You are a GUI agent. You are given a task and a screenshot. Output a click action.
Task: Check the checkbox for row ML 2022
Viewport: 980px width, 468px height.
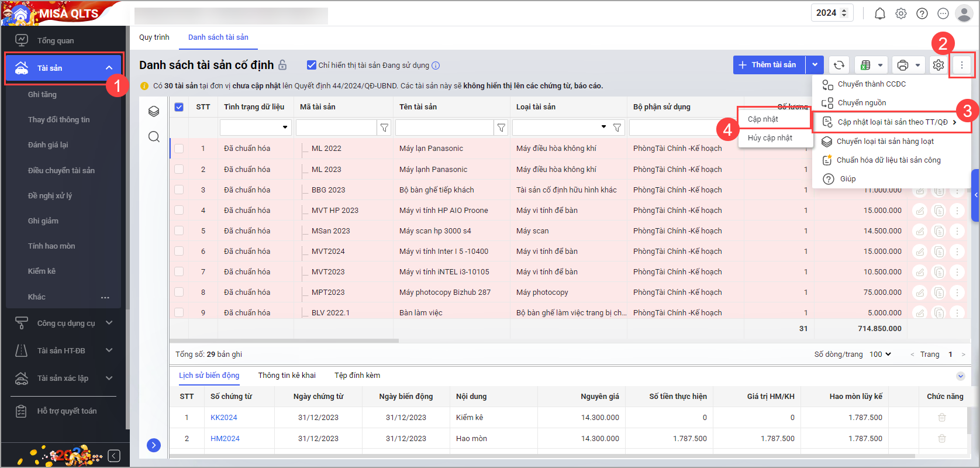179,149
